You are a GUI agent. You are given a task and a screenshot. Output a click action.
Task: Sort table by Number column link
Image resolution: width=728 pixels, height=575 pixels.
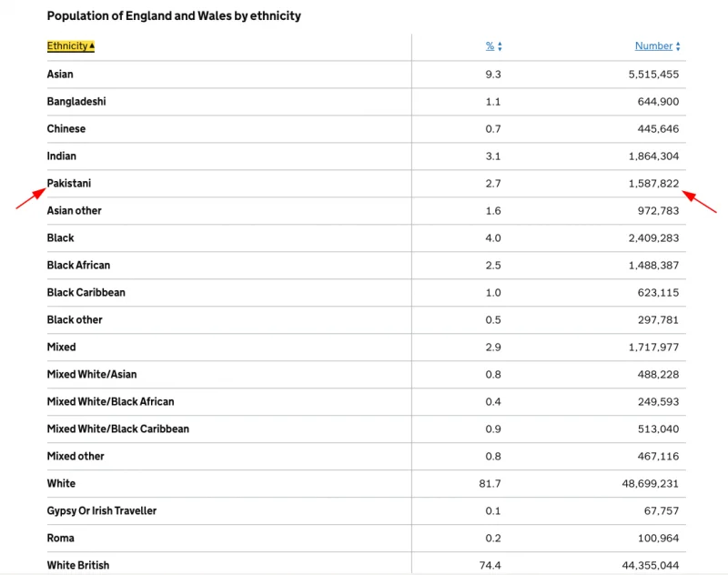click(x=653, y=46)
